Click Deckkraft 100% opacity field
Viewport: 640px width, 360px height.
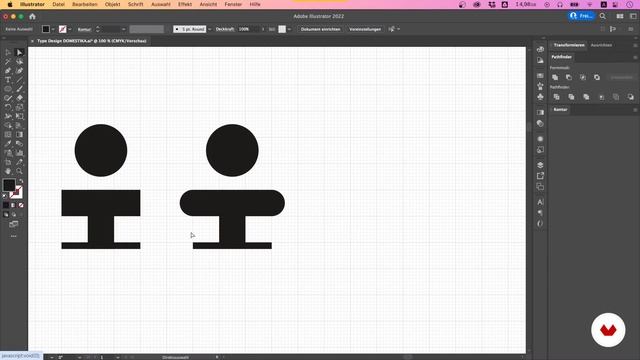(x=249, y=29)
